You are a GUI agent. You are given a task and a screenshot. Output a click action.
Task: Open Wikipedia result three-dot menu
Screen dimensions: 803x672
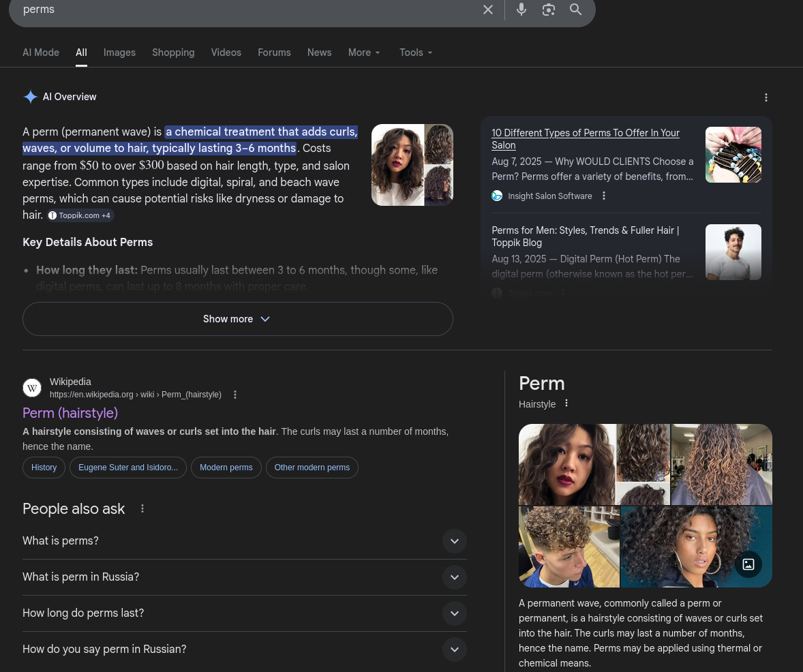(235, 395)
